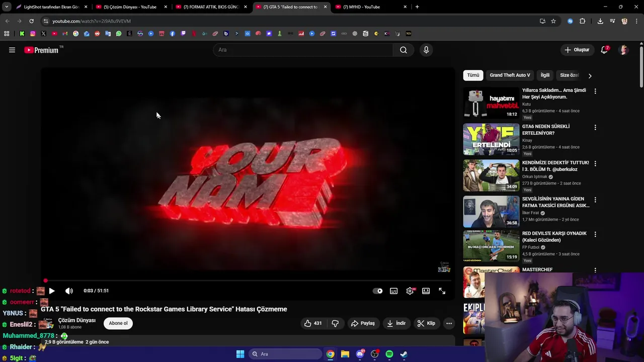Screen dimensions: 644x362
Task: Open Steam from the taskbar
Action: [404, 354]
